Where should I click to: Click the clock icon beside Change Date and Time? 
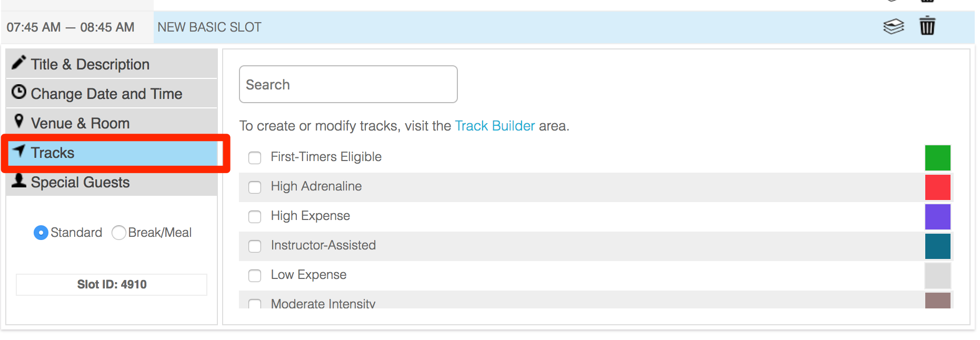(x=19, y=92)
